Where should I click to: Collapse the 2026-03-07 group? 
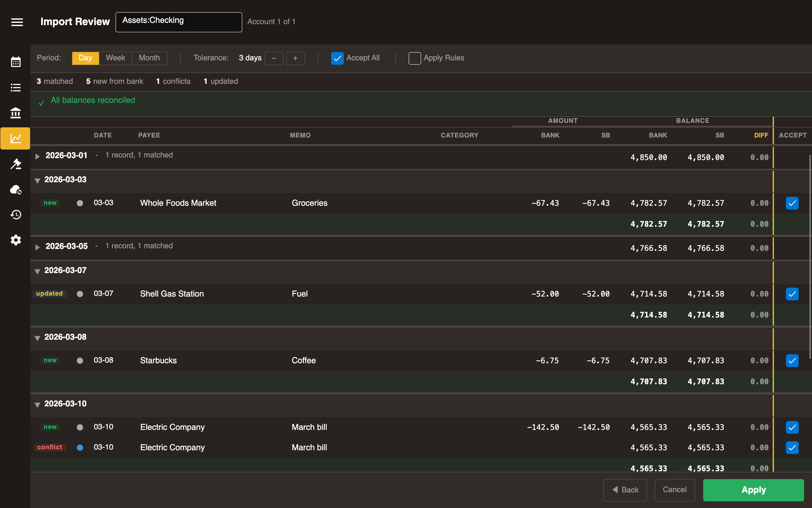tap(37, 271)
